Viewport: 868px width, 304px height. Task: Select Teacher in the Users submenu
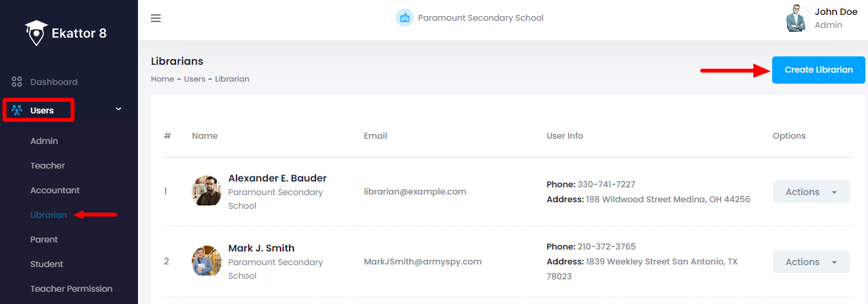[47, 165]
